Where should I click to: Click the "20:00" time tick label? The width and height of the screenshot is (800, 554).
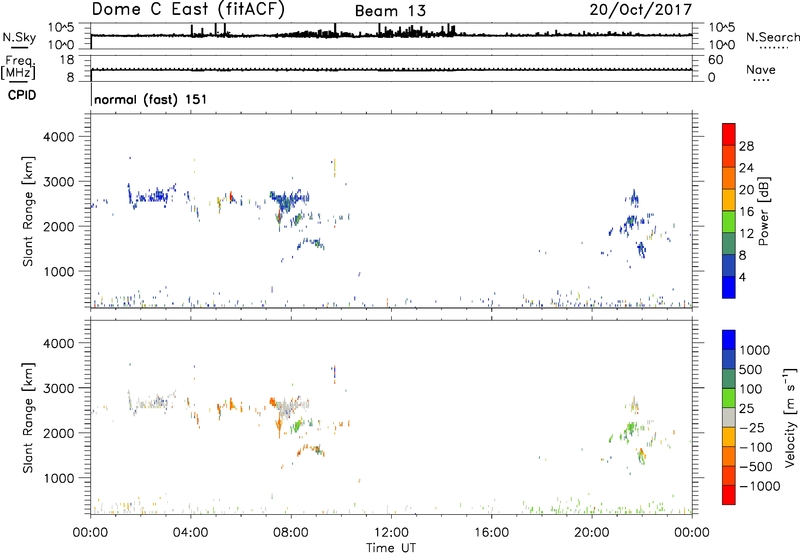pyautogui.click(x=591, y=533)
